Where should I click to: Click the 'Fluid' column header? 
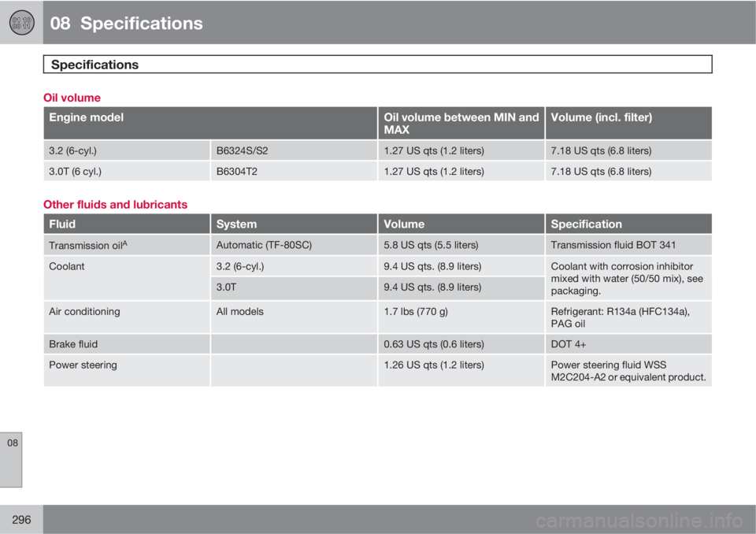pyautogui.click(x=127, y=224)
